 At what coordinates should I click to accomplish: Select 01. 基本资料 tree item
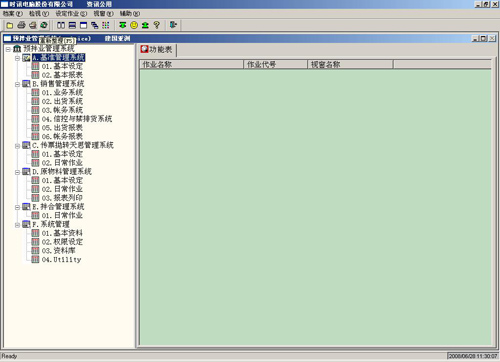coord(62,233)
